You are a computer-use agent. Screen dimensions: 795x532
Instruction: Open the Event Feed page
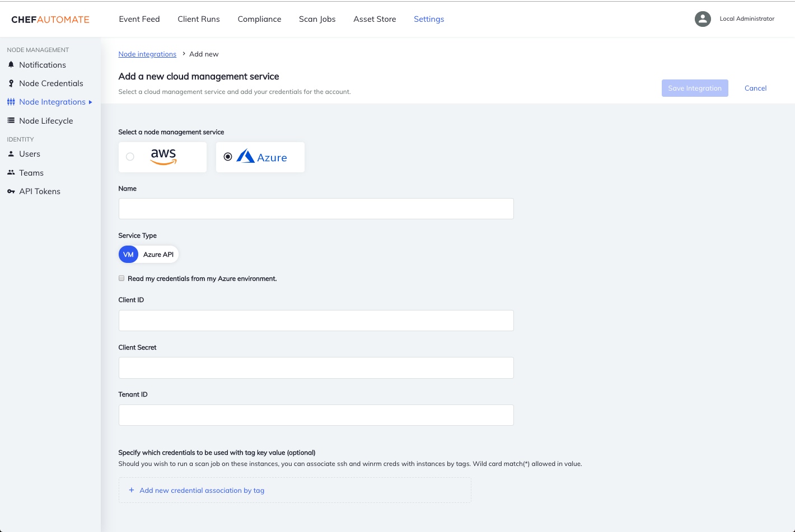139,18
